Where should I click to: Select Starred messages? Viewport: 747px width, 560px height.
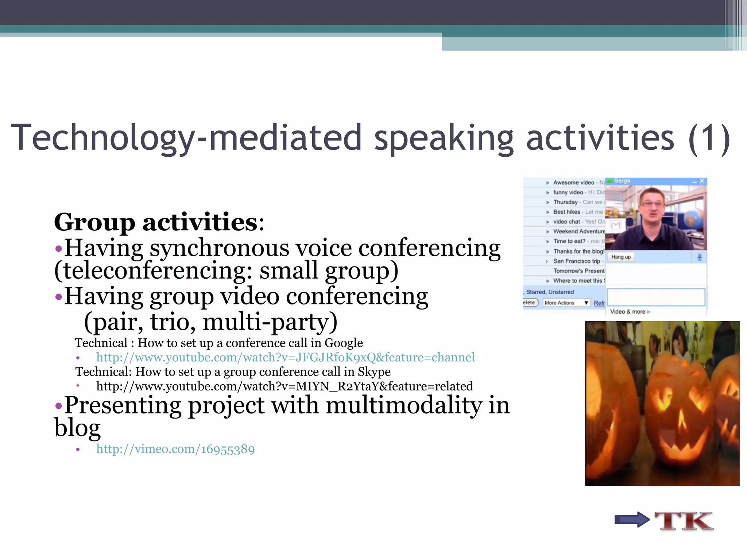point(536,292)
